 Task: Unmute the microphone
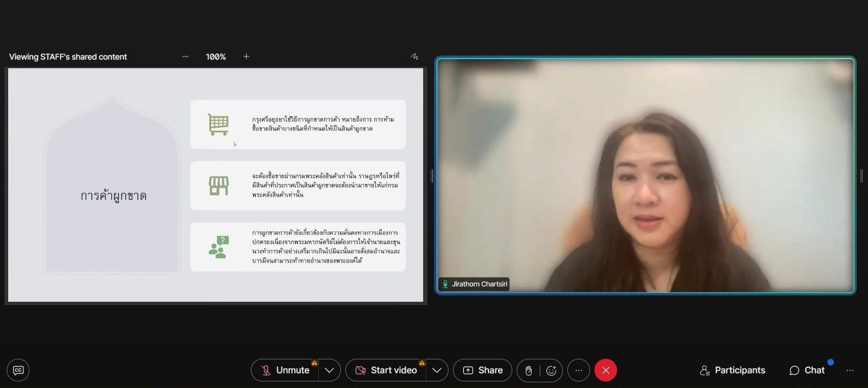coord(285,370)
